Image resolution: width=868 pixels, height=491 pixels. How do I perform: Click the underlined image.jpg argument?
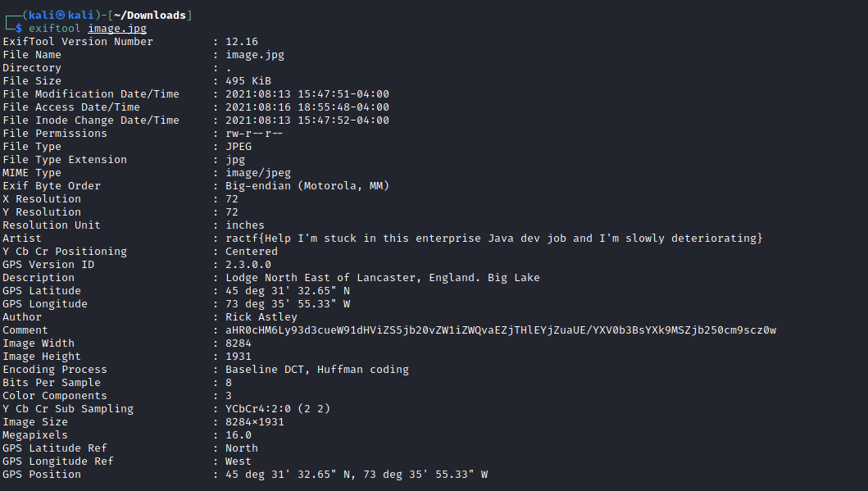pyautogui.click(x=117, y=29)
